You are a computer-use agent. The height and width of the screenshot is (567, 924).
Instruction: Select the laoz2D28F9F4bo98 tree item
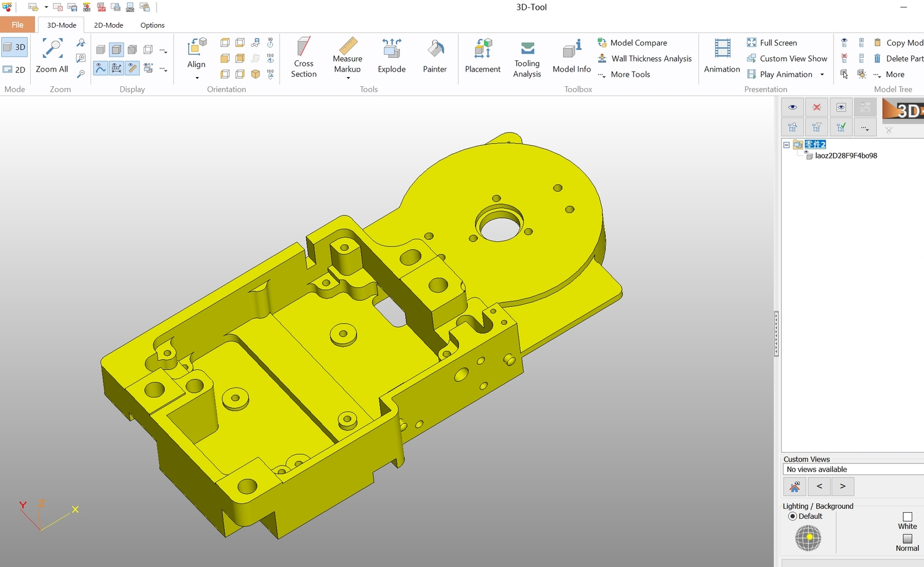(846, 156)
